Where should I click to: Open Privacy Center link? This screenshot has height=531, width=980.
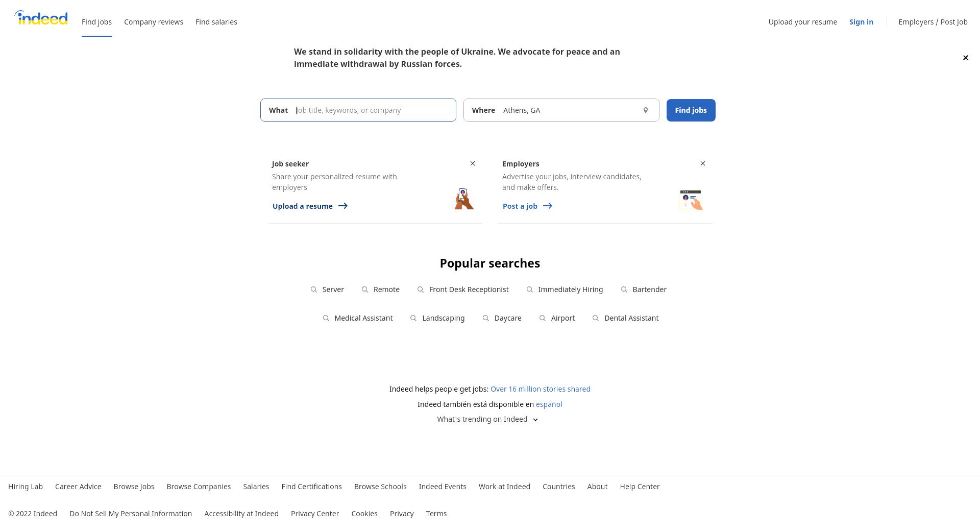[315, 514]
